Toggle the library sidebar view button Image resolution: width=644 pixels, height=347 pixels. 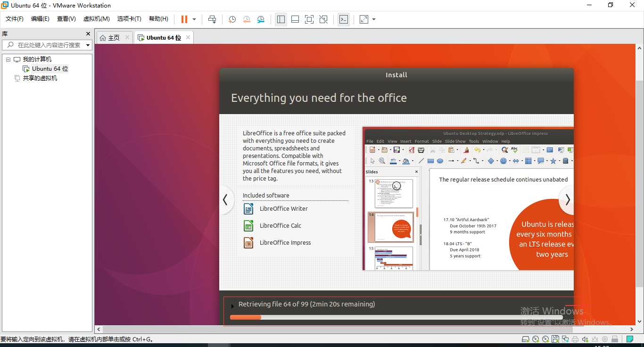[x=281, y=19]
